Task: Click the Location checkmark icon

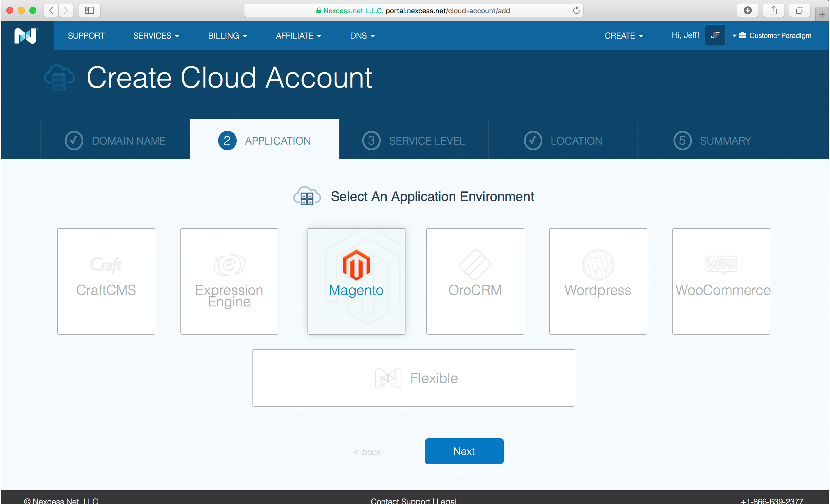Action: point(533,140)
